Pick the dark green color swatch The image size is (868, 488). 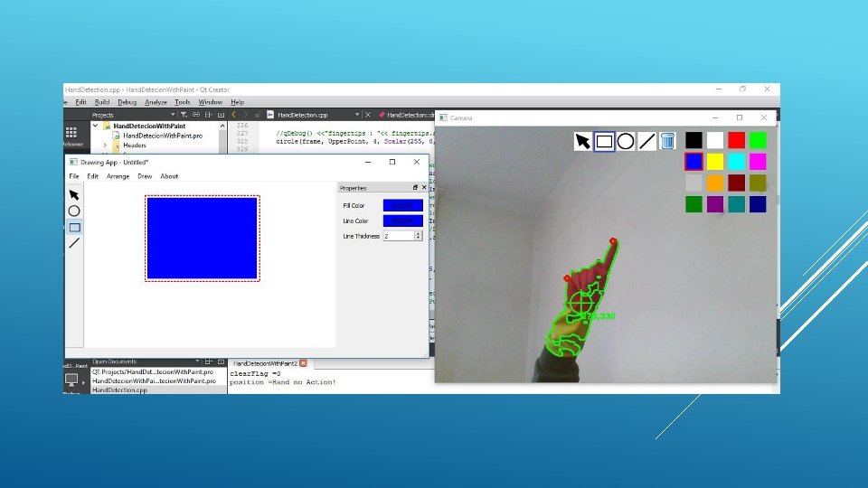click(x=693, y=204)
